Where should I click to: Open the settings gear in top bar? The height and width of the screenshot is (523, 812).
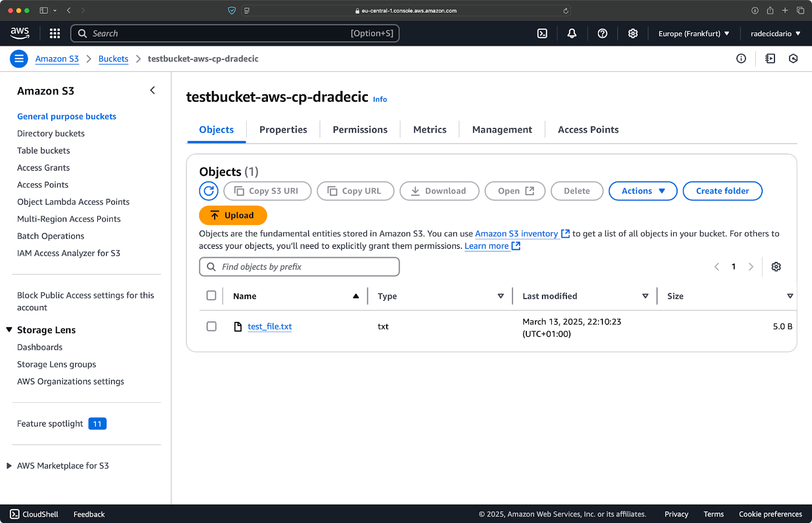click(633, 34)
